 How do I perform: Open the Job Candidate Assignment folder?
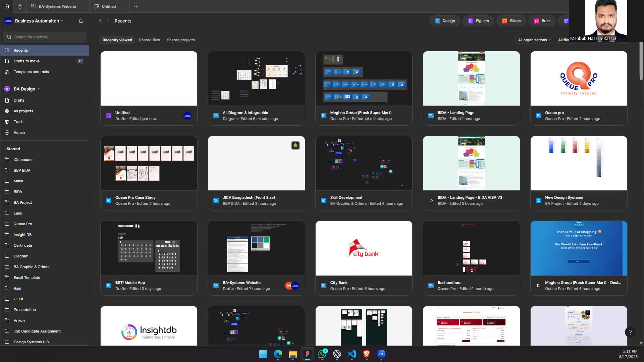click(44, 331)
